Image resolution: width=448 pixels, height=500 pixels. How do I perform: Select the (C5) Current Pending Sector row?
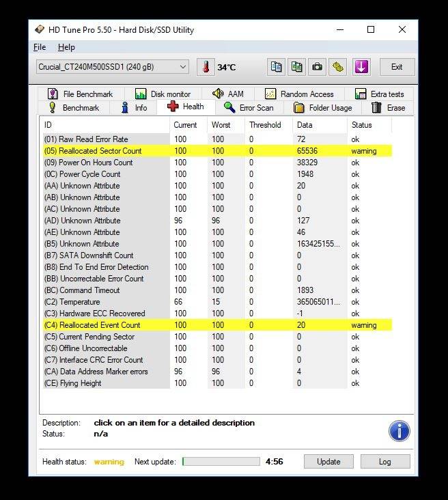tap(217, 337)
